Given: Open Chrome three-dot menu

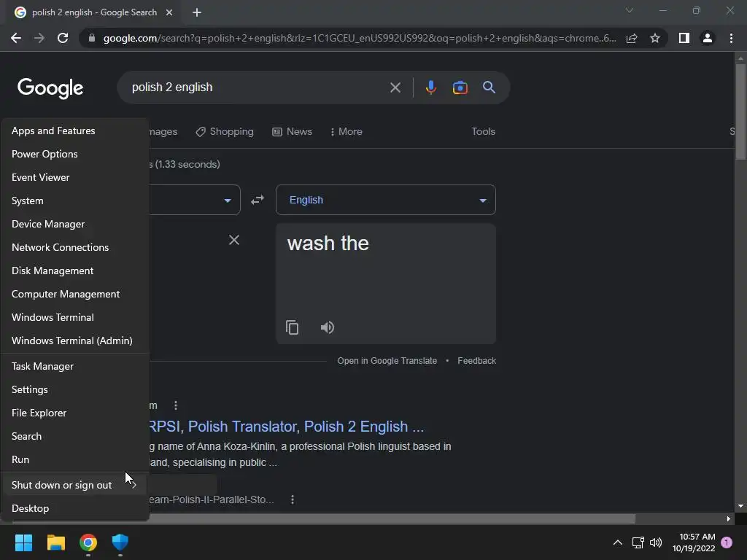Looking at the screenshot, I should [x=731, y=38].
